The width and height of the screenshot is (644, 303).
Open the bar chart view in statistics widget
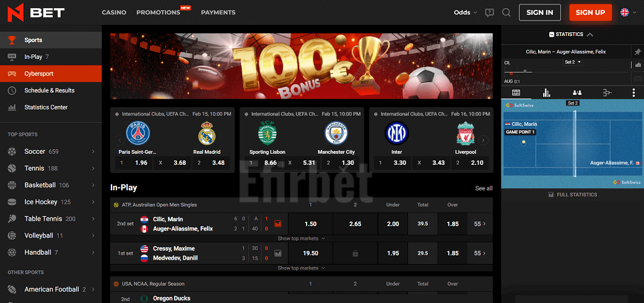tap(638, 64)
